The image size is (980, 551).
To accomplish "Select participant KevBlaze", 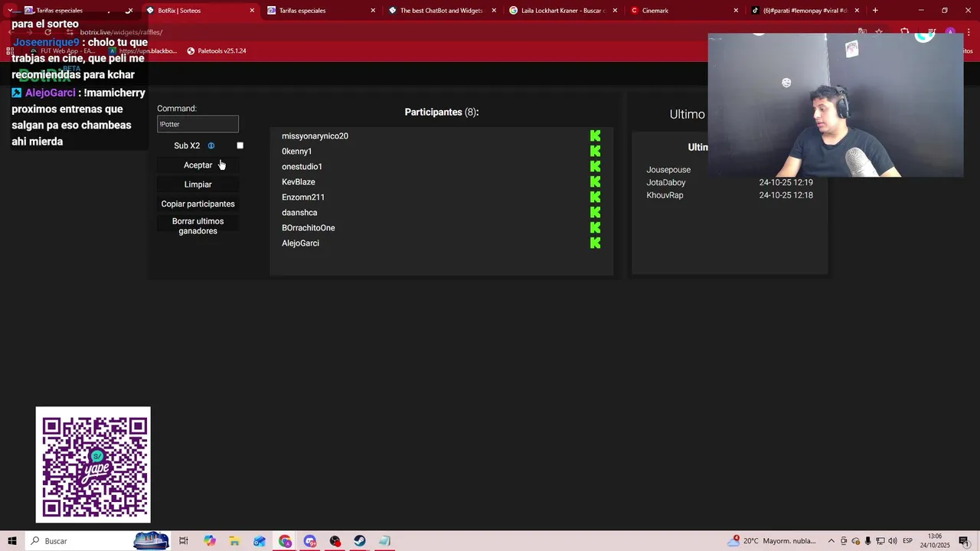I will pyautogui.click(x=298, y=182).
